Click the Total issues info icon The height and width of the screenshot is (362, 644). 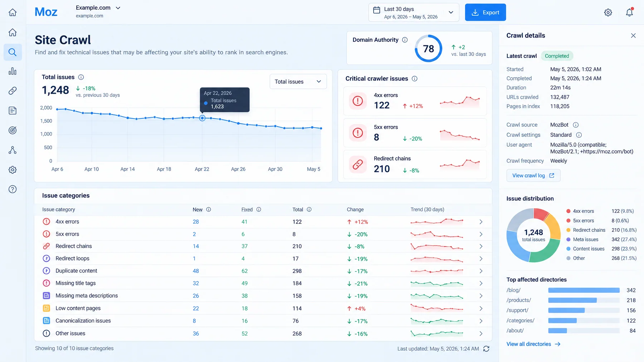(x=81, y=77)
